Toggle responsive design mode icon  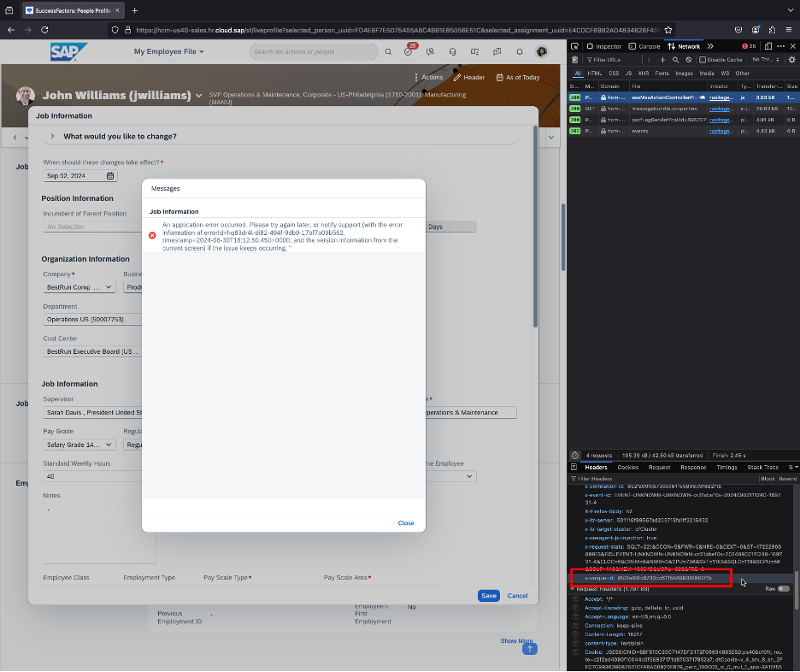(x=768, y=46)
